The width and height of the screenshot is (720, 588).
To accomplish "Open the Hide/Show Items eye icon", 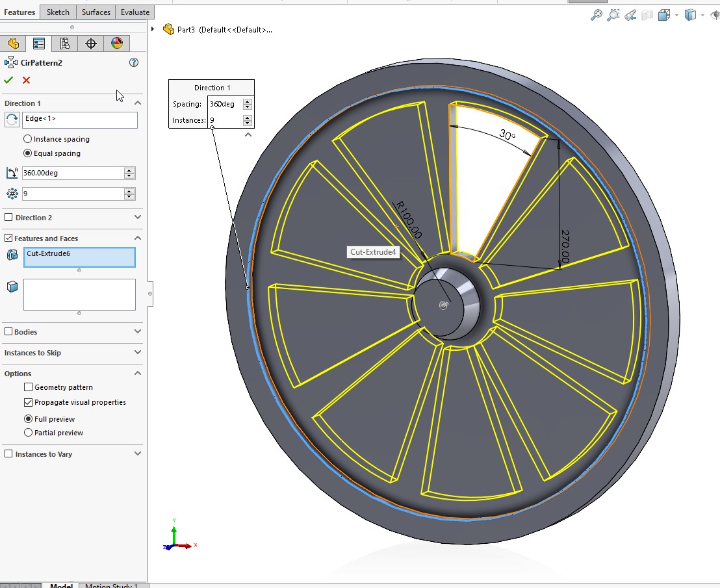I will [714, 15].
